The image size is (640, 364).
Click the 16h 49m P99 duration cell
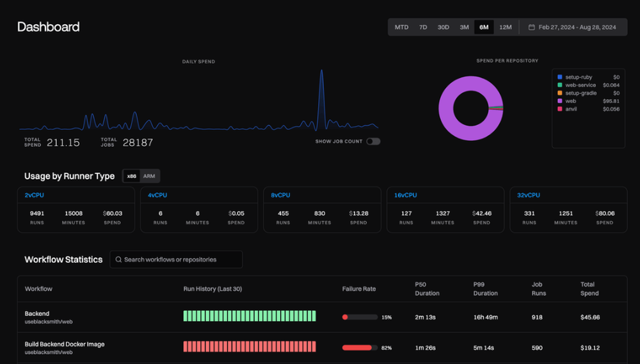pyautogui.click(x=485, y=317)
